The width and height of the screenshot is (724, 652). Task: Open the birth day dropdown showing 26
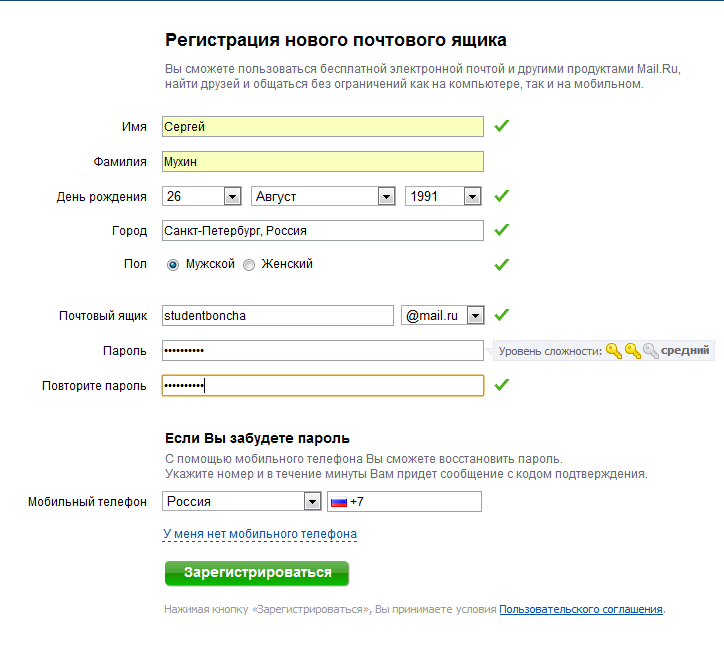point(232,197)
